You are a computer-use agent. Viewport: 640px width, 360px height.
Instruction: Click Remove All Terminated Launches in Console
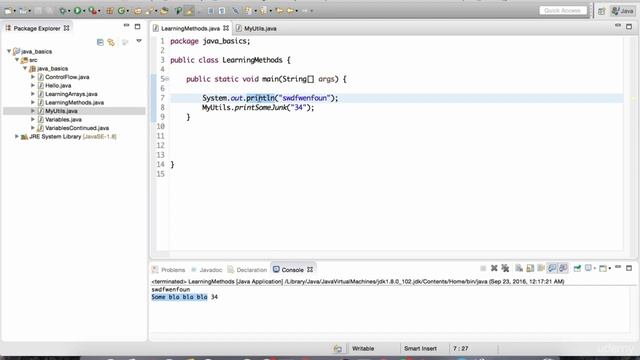(x=505, y=268)
